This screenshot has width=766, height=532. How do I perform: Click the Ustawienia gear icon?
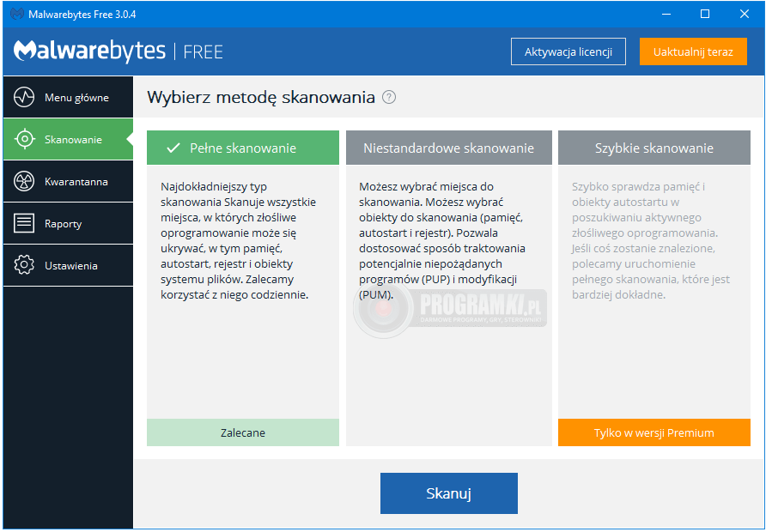tap(24, 265)
